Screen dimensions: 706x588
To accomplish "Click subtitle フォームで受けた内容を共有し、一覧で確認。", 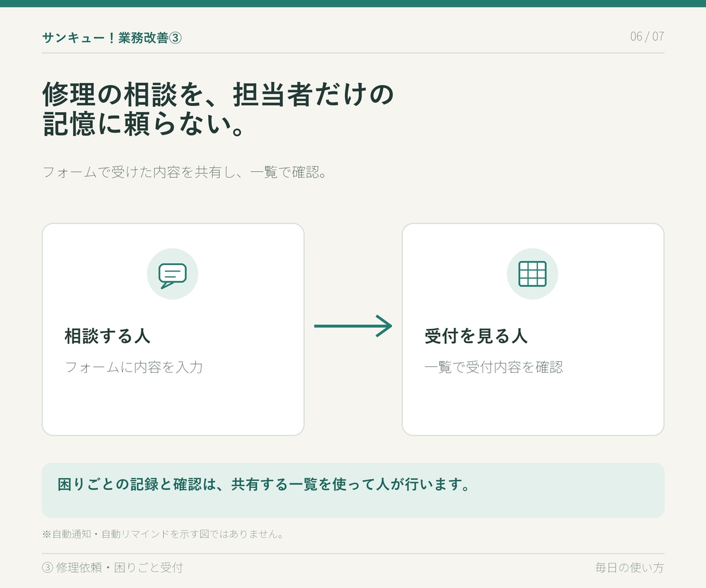I will [x=186, y=172].
